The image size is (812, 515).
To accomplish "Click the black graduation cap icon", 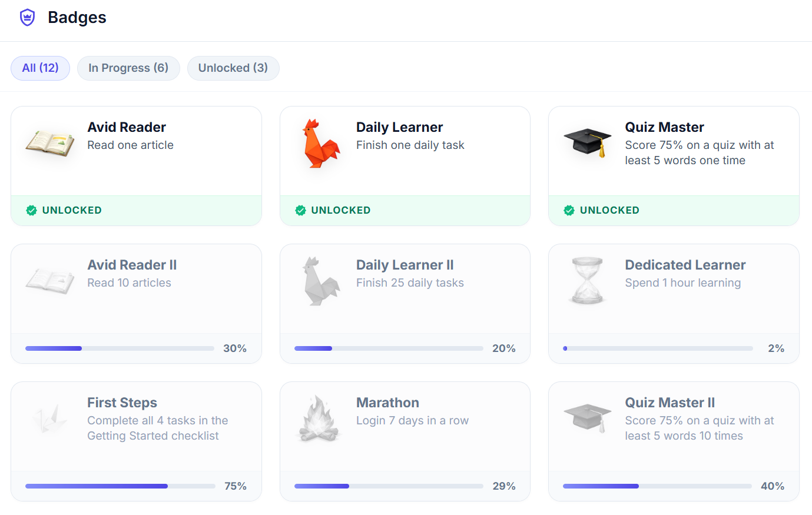I will [588, 142].
